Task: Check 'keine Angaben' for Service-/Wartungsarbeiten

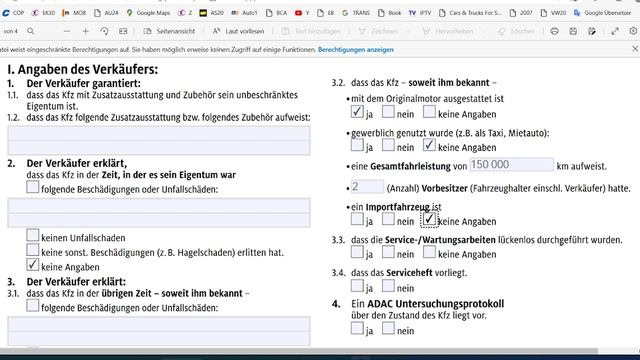Action: click(x=429, y=252)
